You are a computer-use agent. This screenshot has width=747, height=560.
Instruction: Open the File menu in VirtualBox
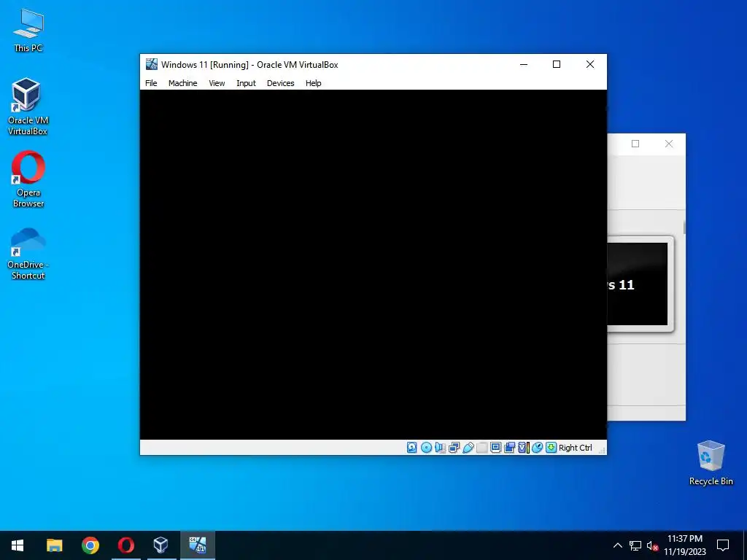(151, 83)
